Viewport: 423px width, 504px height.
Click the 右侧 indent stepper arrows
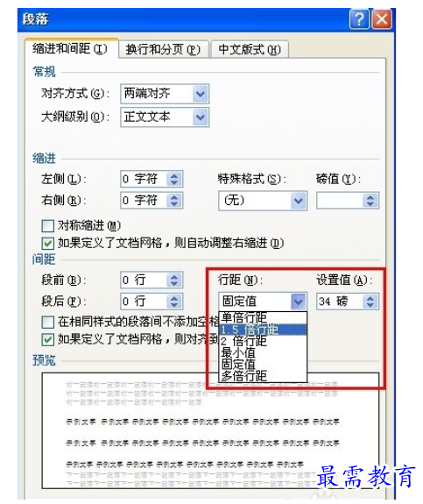pyautogui.click(x=174, y=201)
